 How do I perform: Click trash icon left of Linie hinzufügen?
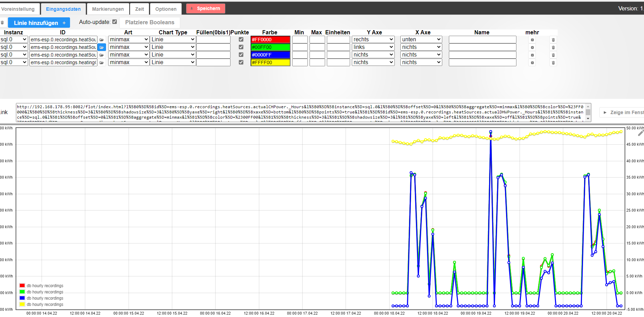point(2,23)
